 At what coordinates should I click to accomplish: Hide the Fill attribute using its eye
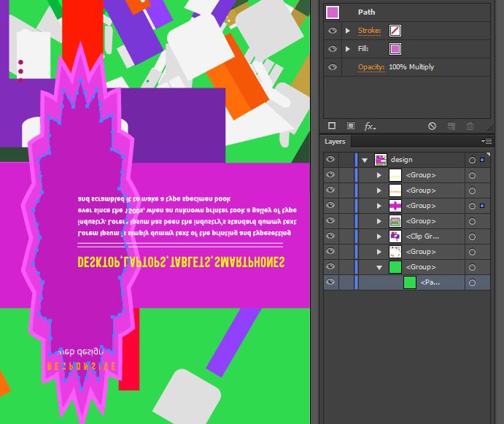333,49
